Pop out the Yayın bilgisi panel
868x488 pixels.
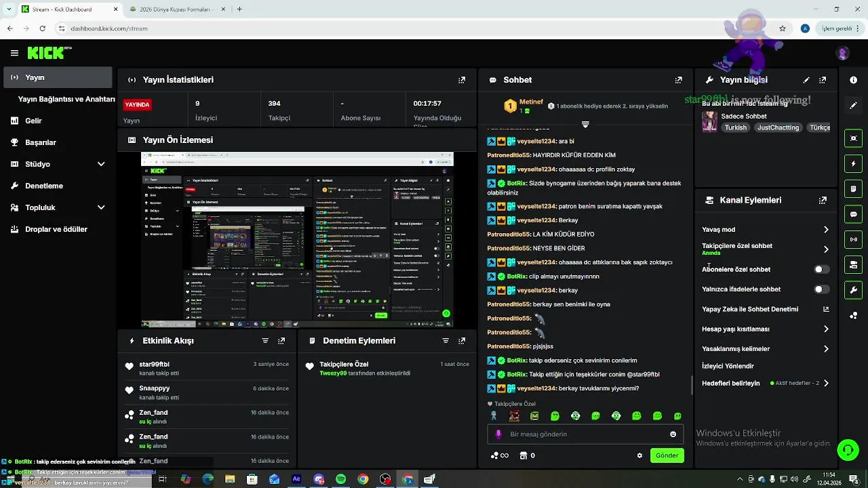pyautogui.click(x=823, y=80)
